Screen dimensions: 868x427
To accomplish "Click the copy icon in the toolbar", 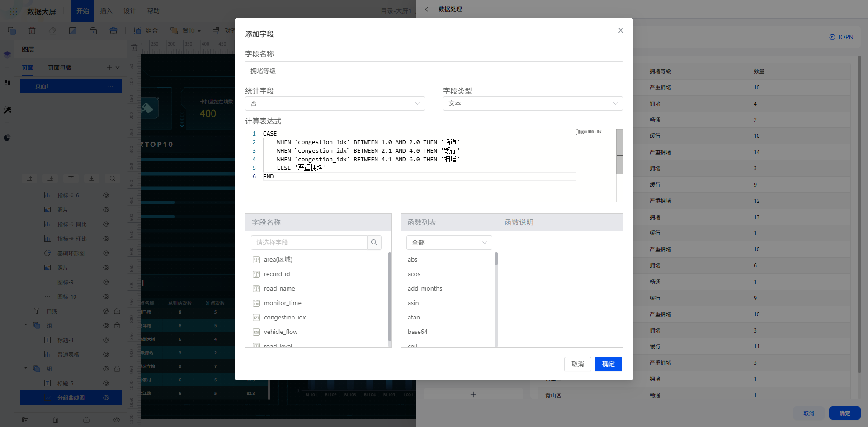I will [12, 31].
